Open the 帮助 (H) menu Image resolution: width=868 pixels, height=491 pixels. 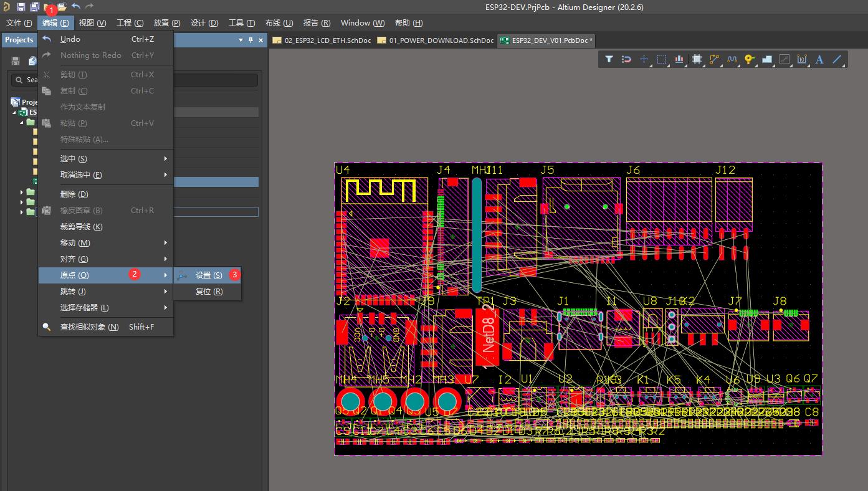(409, 23)
